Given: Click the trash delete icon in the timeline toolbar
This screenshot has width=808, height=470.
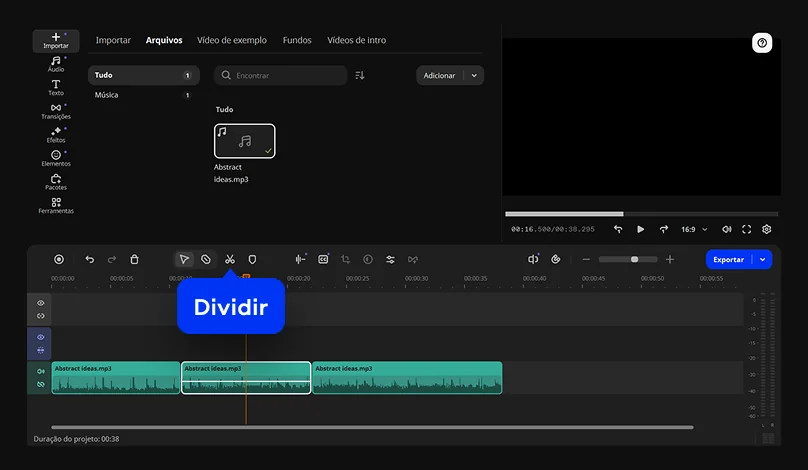Looking at the screenshot, I should click(135, 259).
